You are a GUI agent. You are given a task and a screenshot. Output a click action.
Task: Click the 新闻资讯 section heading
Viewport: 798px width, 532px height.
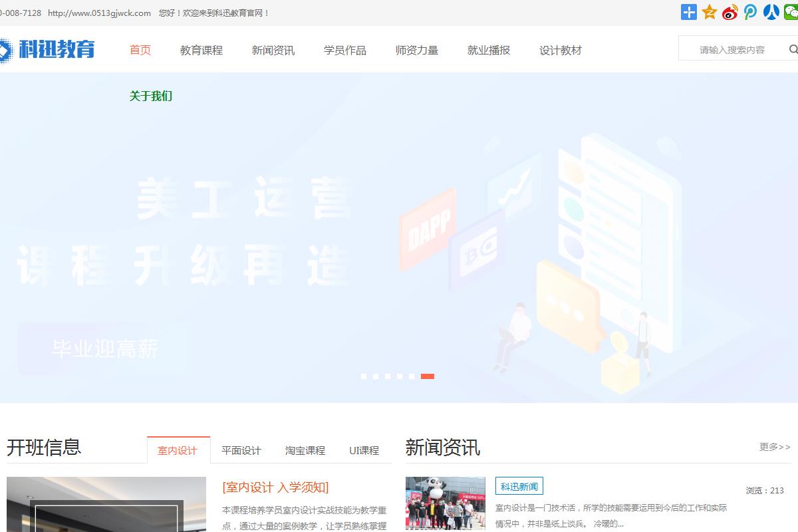443,447
